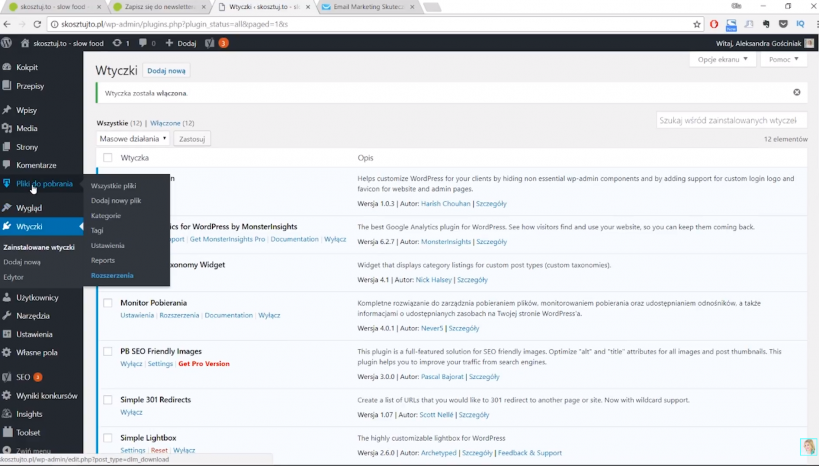The width and height of the screenshot is (819, 466).
Task: Open Dodaj nową submenu item
Action: pos(22,262)
